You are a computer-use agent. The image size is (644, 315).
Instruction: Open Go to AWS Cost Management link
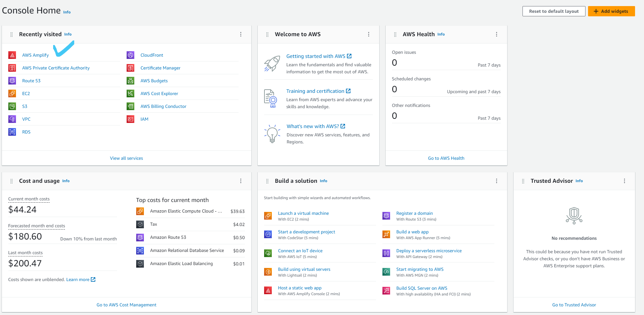click(x=127, y=305)
